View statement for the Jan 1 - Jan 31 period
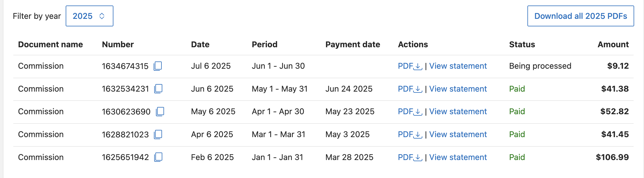The height and width of the screenshot is (178, 644). [x=458, y=157]
